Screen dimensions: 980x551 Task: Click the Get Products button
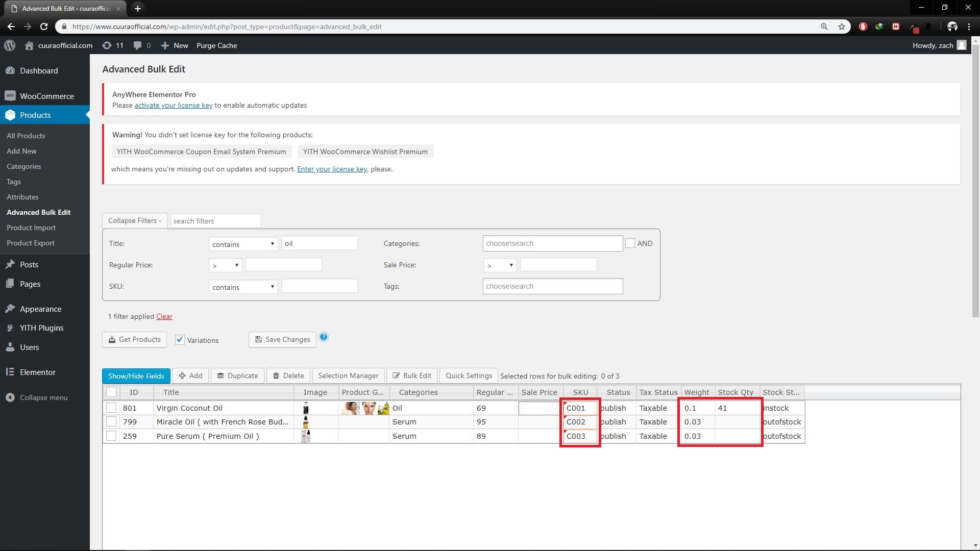[134, 339]
